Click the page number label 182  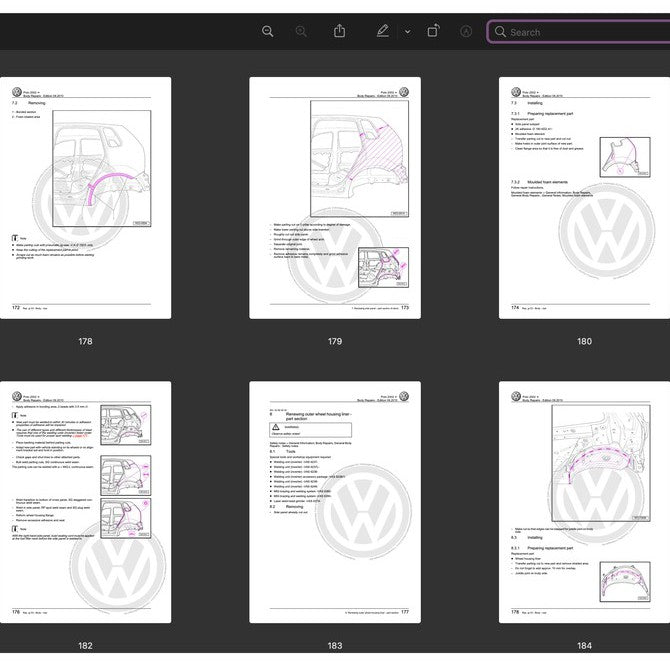(x=85, y=646)
